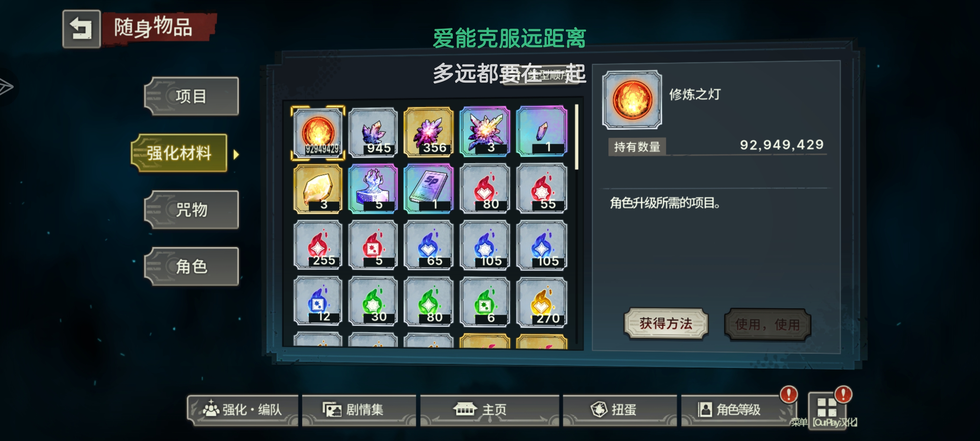Screen dimensions: 980x441
Task: Select the 修炼之灯 fire orb item
Action: click(318, 132)
